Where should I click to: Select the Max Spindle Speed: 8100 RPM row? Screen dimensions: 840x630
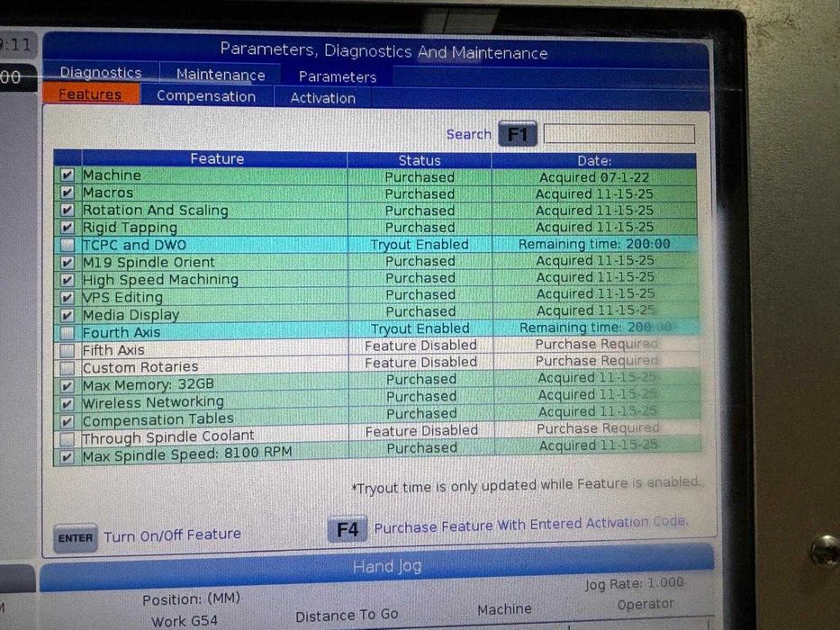click(x=377, y=453)
